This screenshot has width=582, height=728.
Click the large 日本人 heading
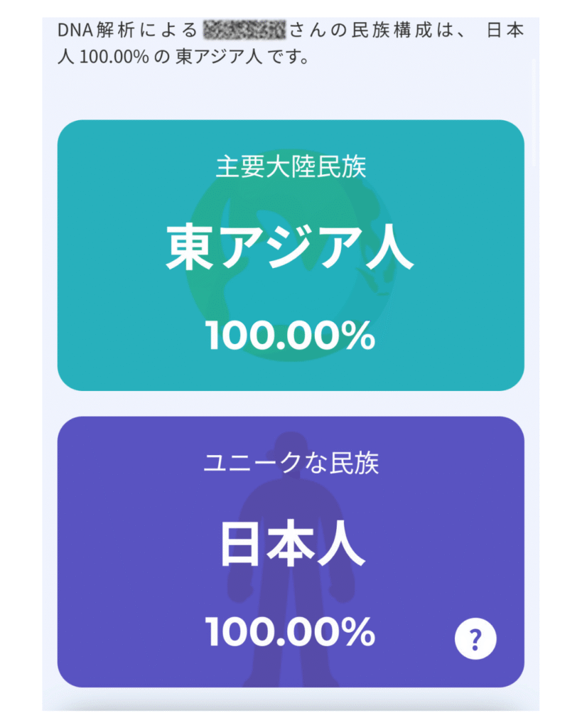291,545
